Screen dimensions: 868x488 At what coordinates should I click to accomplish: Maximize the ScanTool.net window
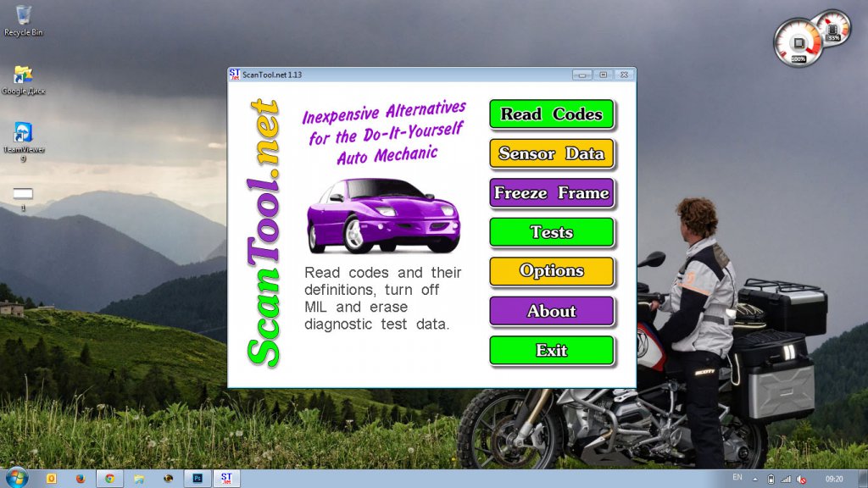click(604, 75)
